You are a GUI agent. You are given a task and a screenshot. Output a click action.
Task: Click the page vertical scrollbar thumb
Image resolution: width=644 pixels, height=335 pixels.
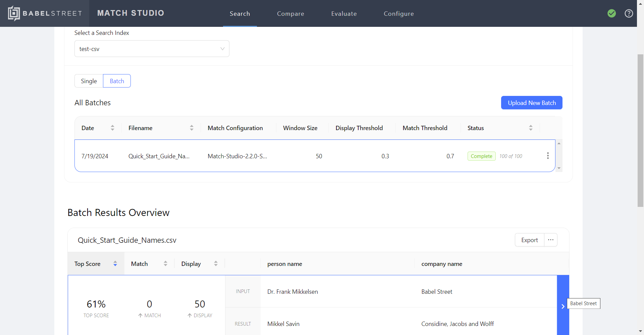coord(640,130)
